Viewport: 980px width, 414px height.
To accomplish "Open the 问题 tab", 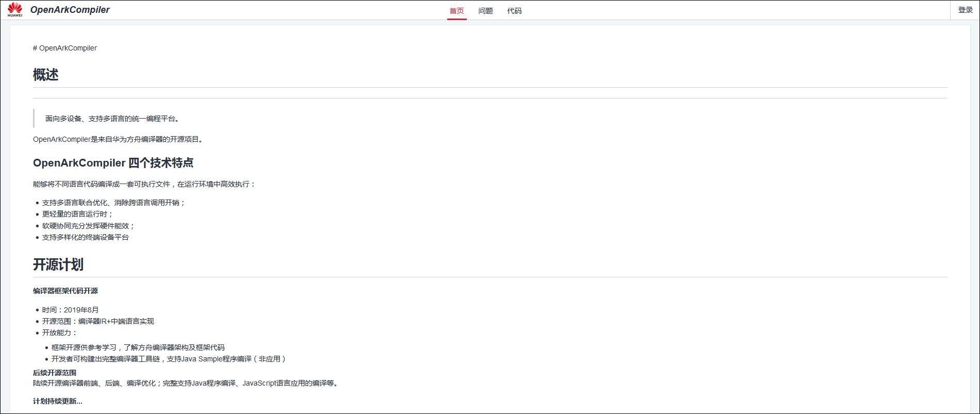I will 485,11.
